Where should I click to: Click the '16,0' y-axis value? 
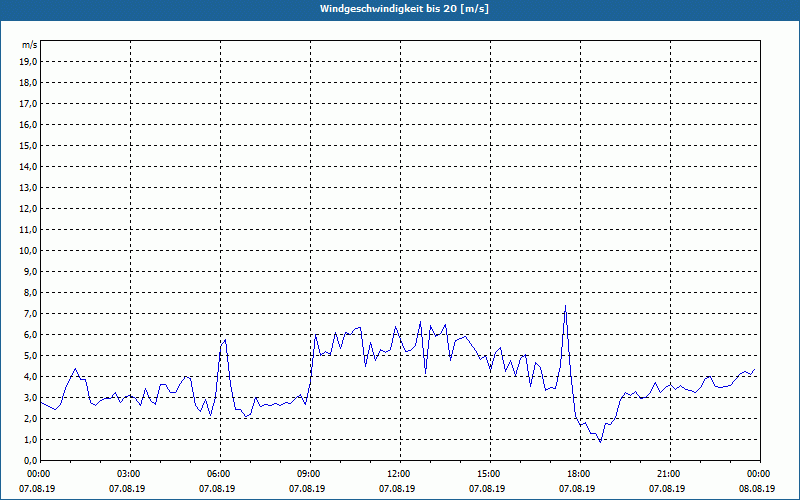[x=28, y=124]
